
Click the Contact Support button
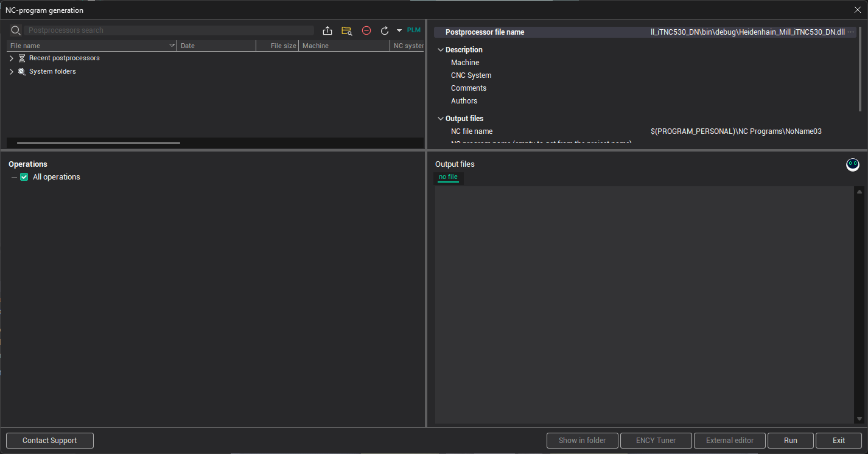[x=50, y=441]
